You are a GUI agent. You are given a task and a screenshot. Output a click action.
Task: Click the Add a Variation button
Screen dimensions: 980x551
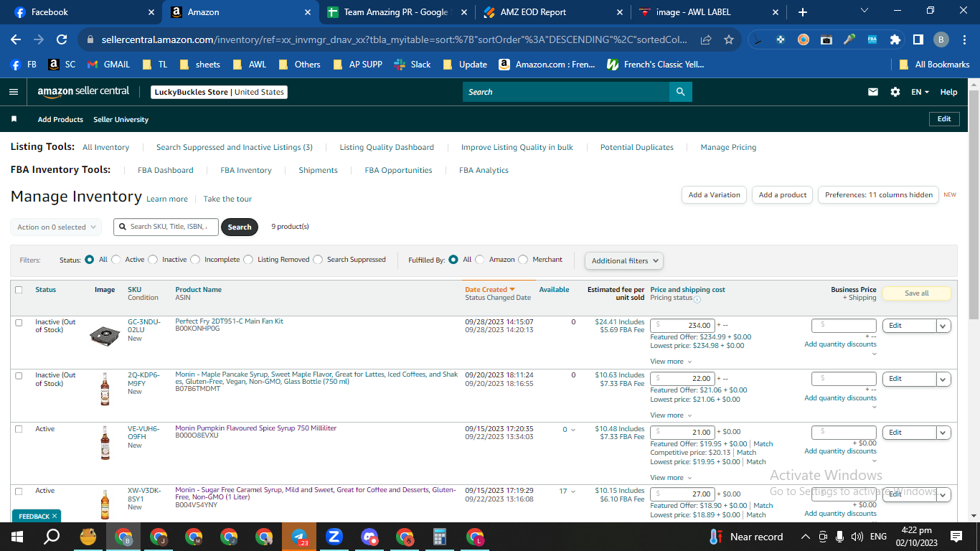(714, 195)
